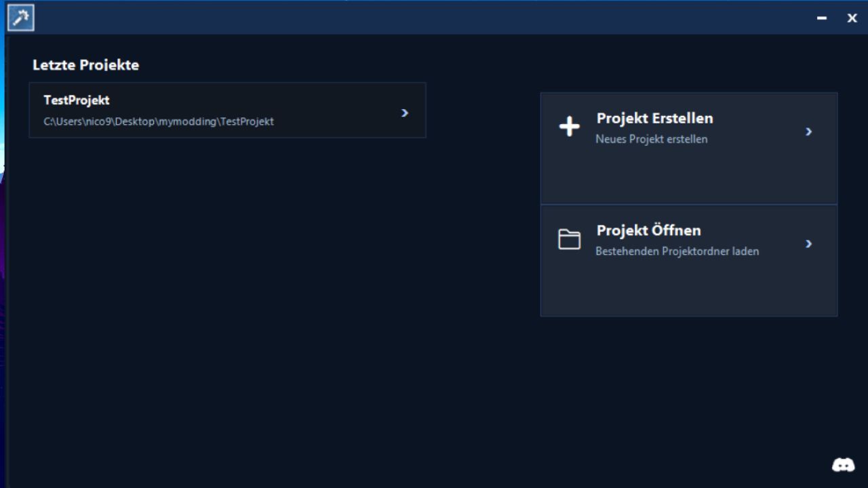Click the 'Neues Projekt erstellen' subtitle
868x488 pixels.
(651, 139)
